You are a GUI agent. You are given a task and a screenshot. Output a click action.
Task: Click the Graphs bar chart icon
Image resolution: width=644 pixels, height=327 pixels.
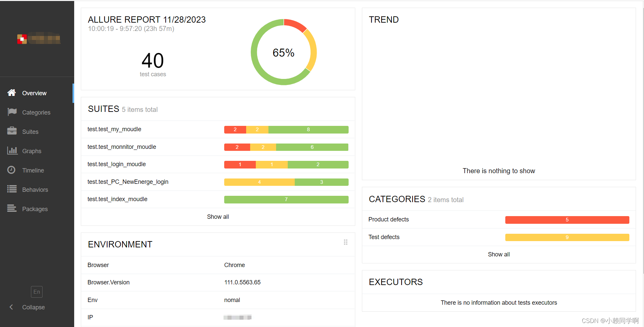(12, 151)
